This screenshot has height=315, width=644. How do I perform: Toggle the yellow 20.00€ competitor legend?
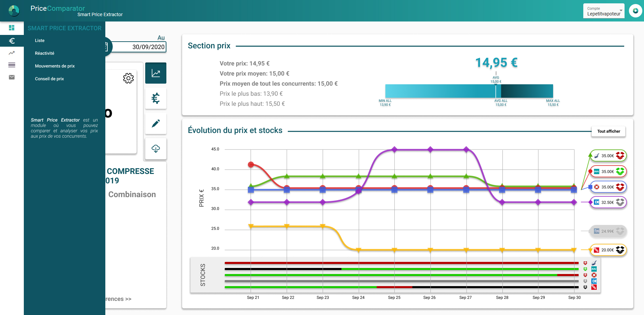coord(608,250)
